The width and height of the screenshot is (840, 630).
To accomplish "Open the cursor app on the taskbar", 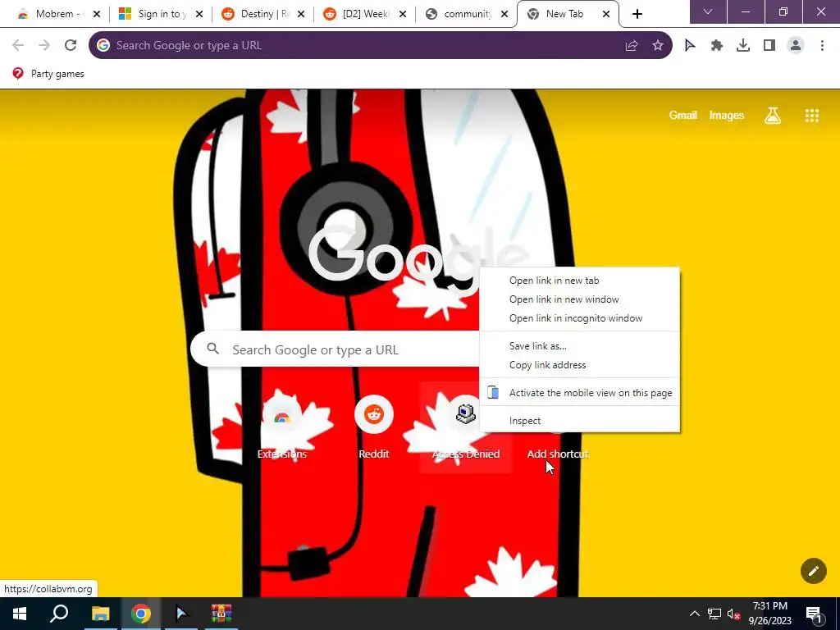I will 181,614.
